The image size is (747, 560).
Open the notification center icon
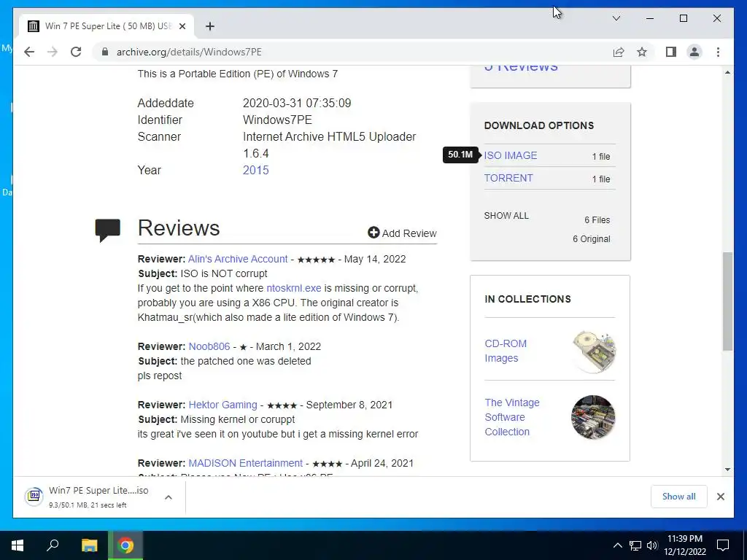723,545
